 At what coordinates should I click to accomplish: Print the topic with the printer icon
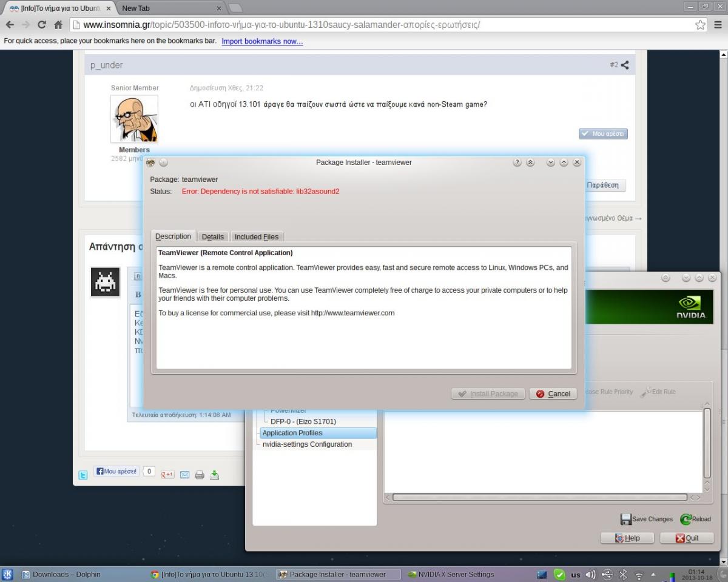point(200,475)
